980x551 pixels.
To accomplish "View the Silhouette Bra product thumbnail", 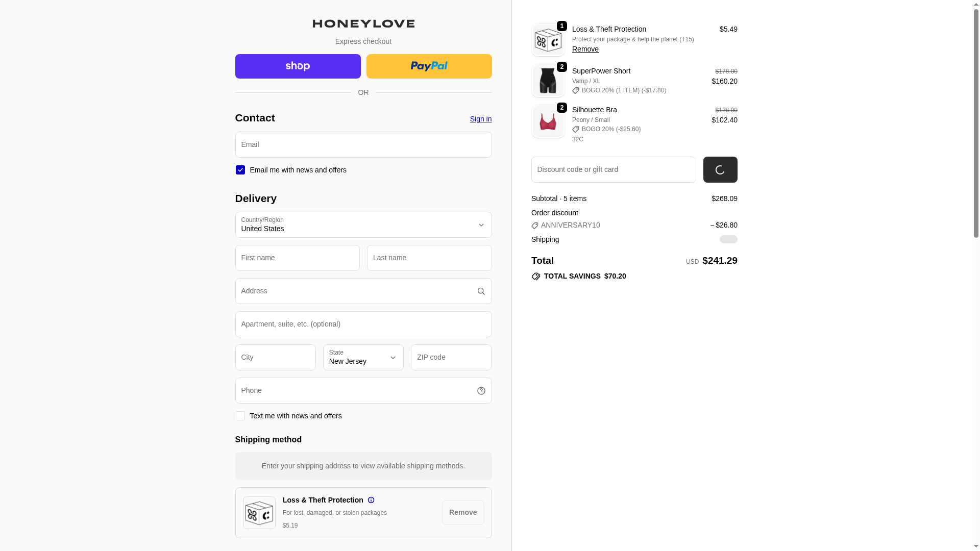I will pos(548,121).
